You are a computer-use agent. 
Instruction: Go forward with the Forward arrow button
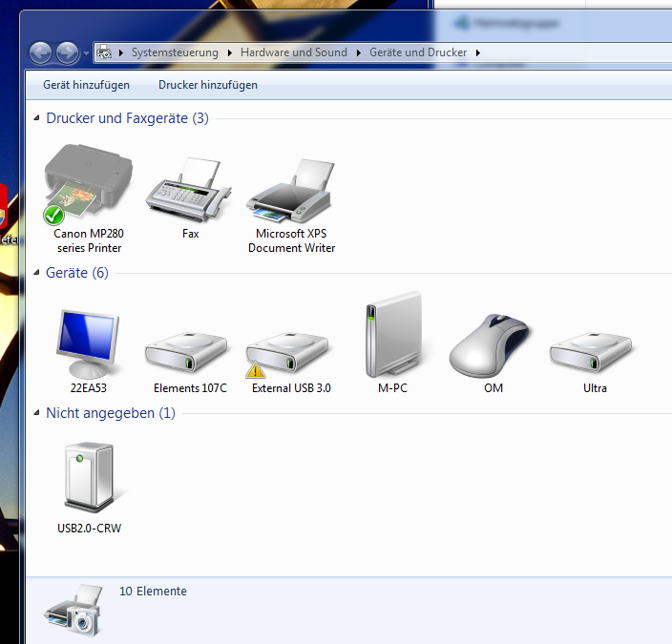coord(67,53)
